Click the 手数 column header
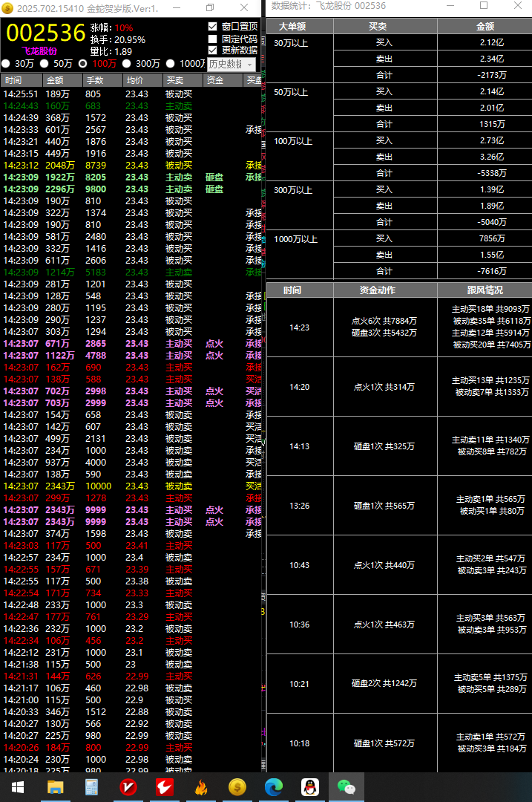532x802 pixels. tap(102, 80)
